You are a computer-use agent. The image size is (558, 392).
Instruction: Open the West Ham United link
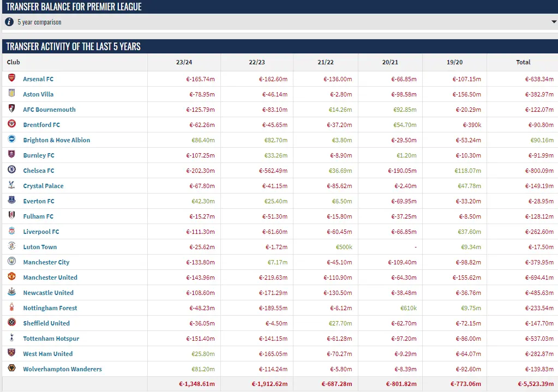click(47, 354)
